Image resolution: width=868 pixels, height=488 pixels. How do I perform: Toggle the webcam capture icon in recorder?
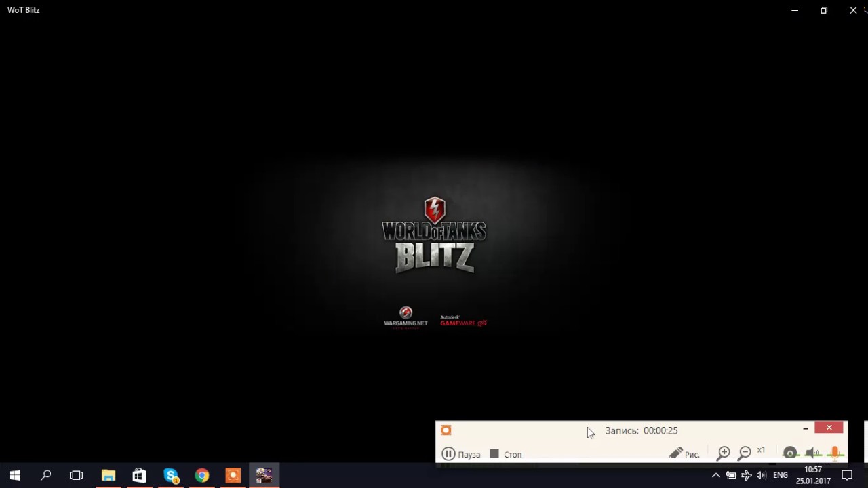[x=790, y=453]
